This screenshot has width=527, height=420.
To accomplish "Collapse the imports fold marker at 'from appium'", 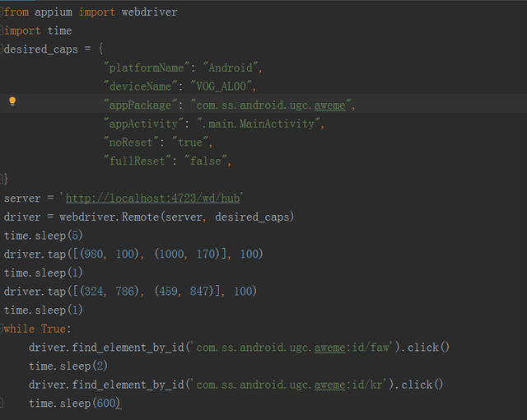I will coord(2,12).
